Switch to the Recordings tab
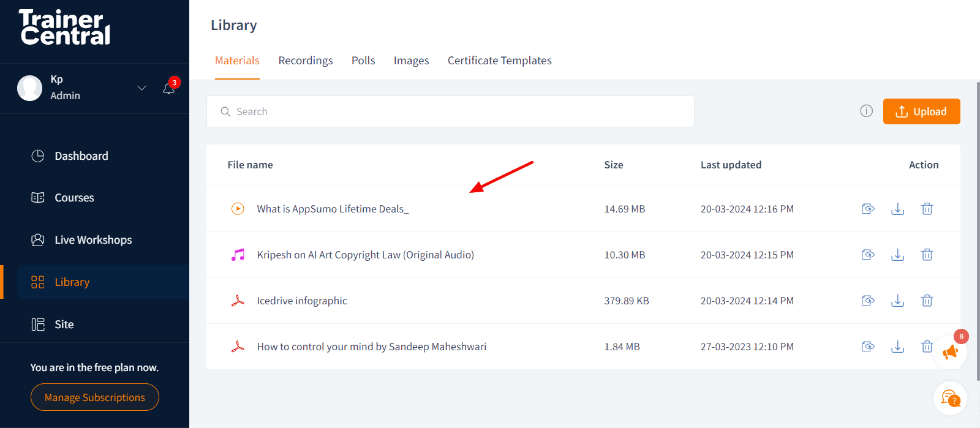The width and height of the screenshot is (980, 428). pyautogui.click(x=306, y=61)
